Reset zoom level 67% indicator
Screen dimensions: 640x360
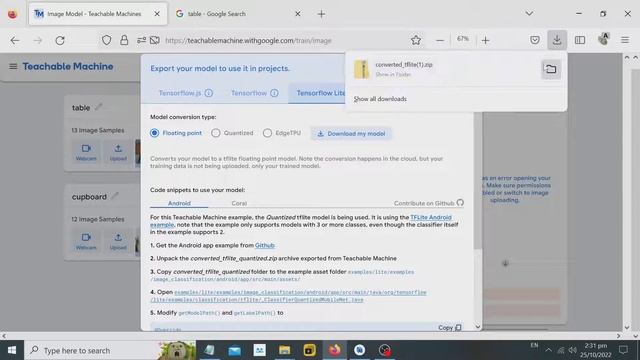tap(463, 39)
